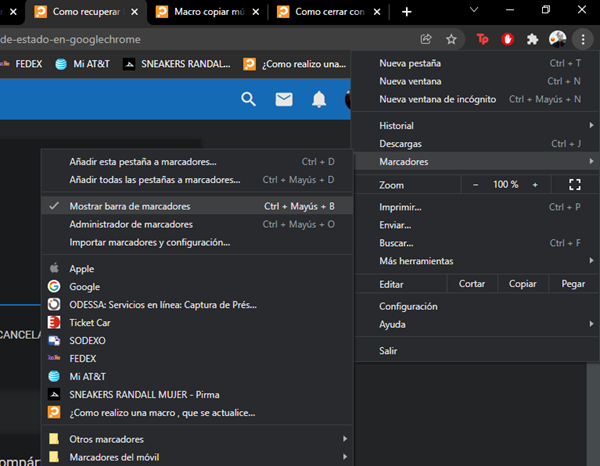Open a new tab with the plus button

(x=406, y=12)
